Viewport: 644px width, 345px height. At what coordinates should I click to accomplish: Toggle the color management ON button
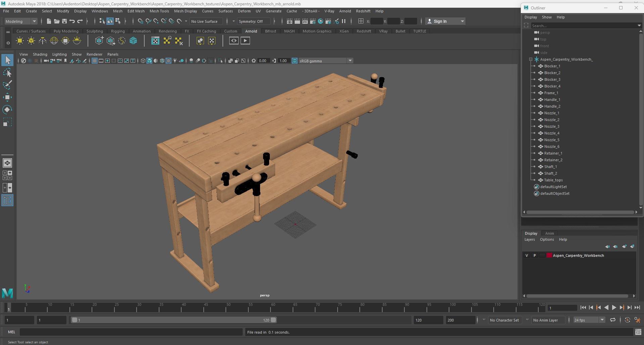(295, 61)
